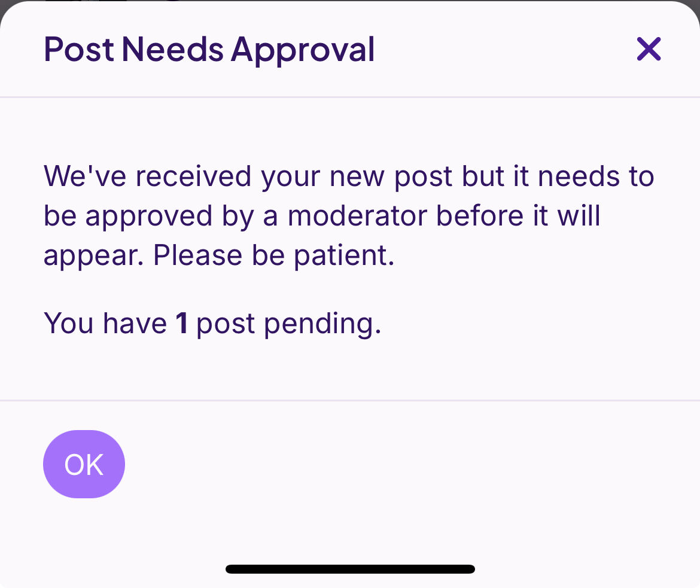Tap the "Please be patient." sentence
The height and width of the screenshot is (588, 700).
tap(274, 255)
